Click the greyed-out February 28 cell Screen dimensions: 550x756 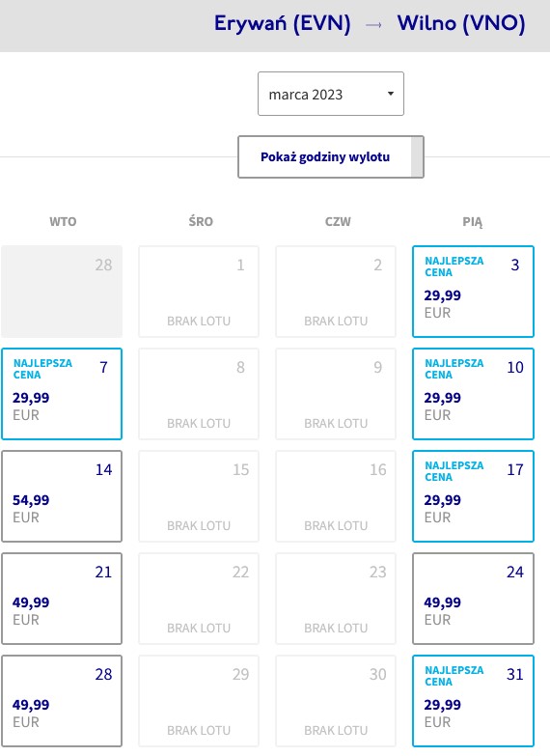(62, 292)
